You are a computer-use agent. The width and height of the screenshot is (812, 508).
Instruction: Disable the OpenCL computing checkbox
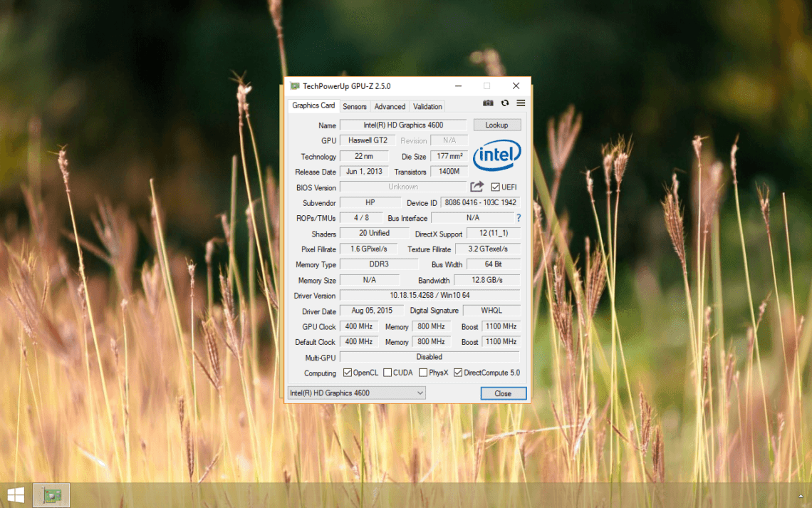[x=346, y=373]
